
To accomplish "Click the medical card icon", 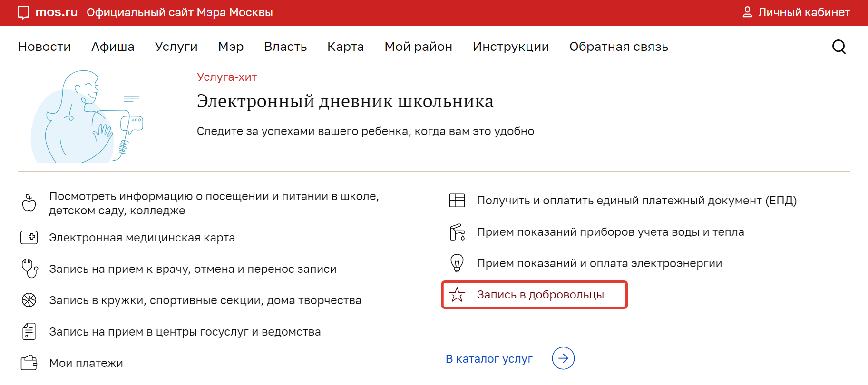I will (29, 237).
